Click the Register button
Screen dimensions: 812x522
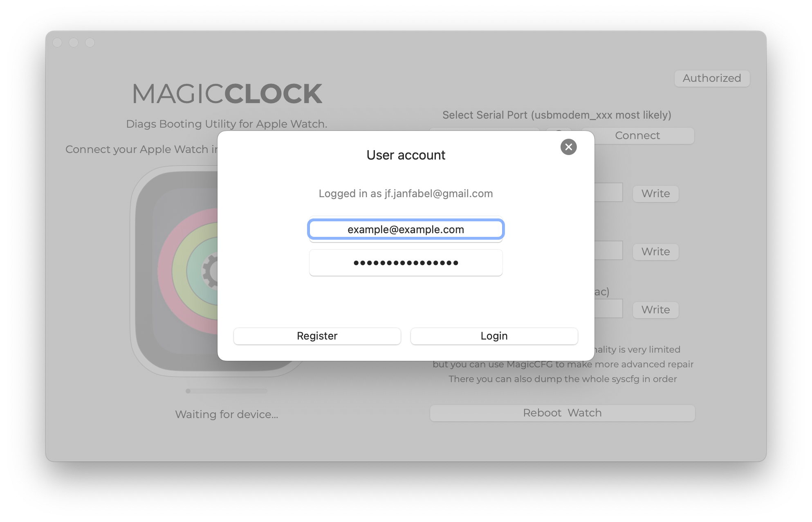(x=317, y=336)
